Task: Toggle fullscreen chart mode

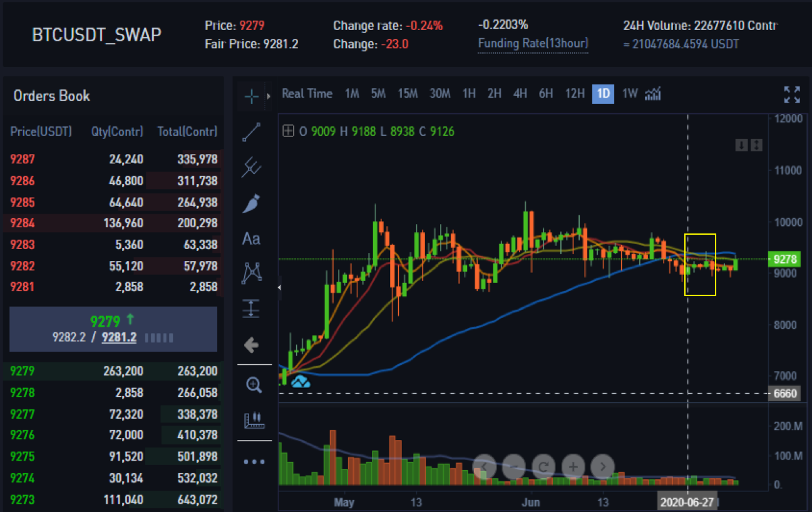Action: [792, 95]
